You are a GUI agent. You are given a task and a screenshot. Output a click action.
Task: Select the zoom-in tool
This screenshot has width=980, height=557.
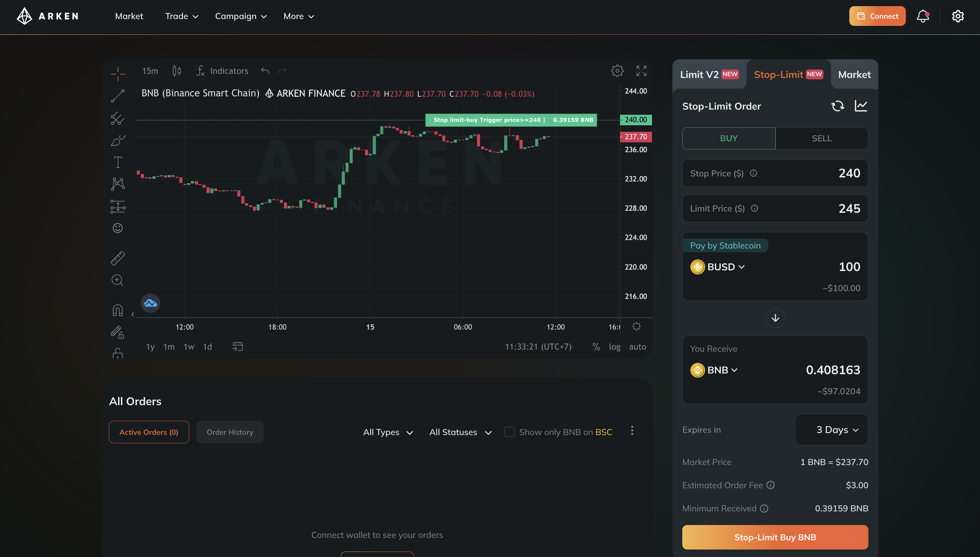(118, 280)
